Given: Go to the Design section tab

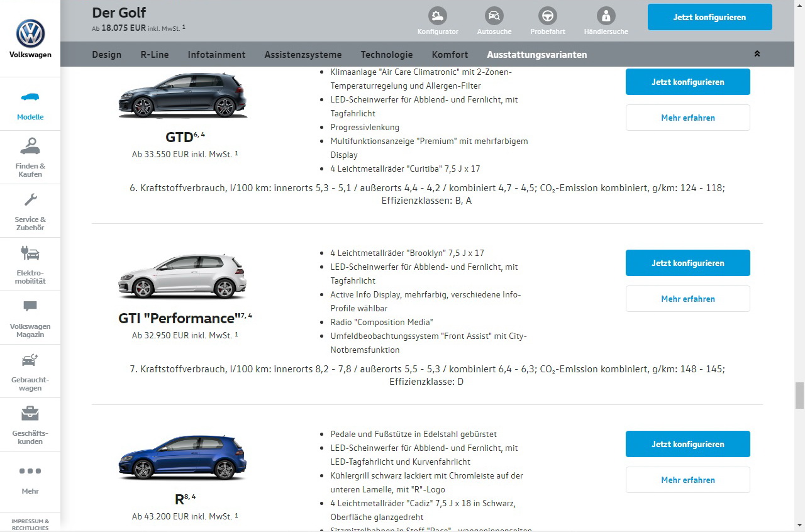Looking at the screenshot, I should click(107, 55).
